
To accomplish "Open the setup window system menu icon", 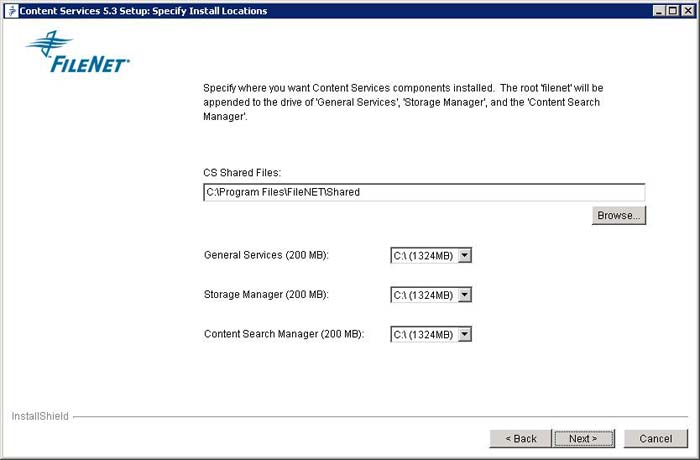I will pos(11,11).
